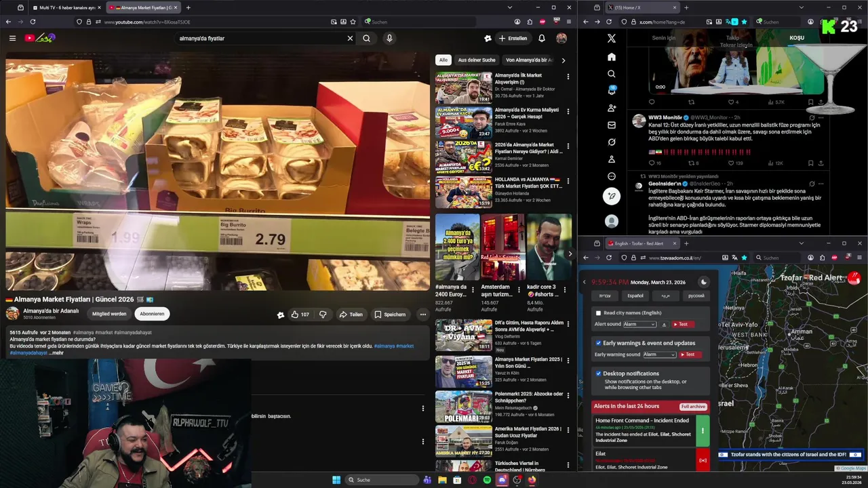Open the Alert sound Alarm dropdown
The height and width of the screenshot is (488, 868).
point(640,325)
